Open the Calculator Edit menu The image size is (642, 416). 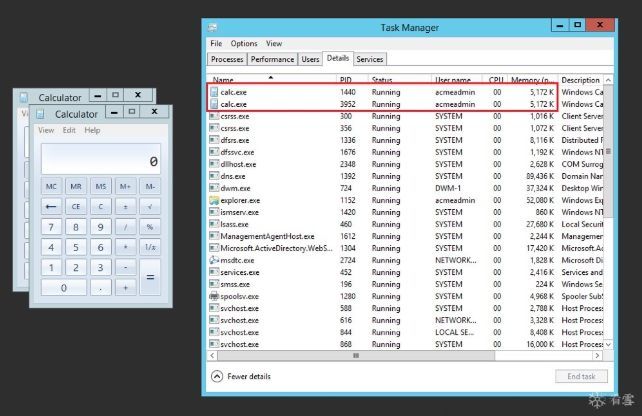point(69,130)
